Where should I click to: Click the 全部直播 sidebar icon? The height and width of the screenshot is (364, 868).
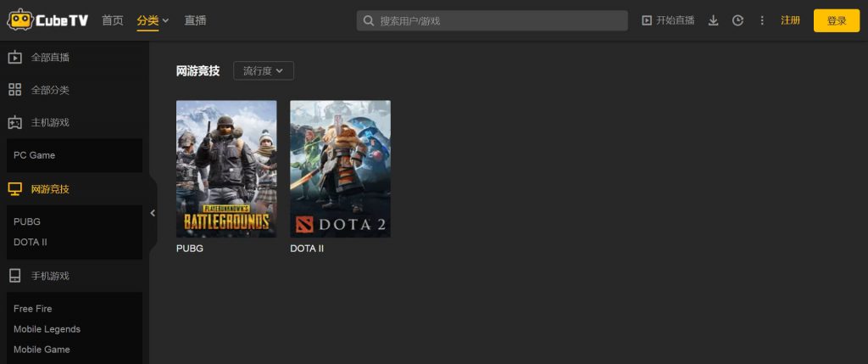(15, 58)
